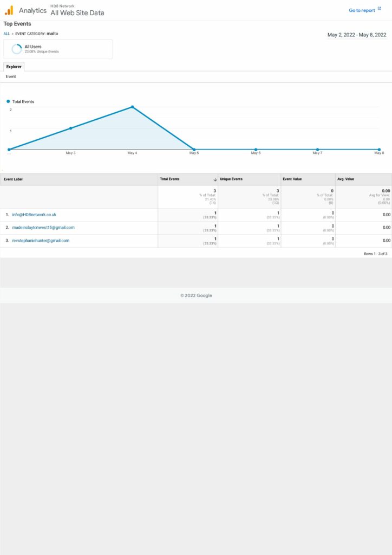Screen dimensions: 392x555
Task: Sort by Avg. Value column header
Action: (347, 179)
